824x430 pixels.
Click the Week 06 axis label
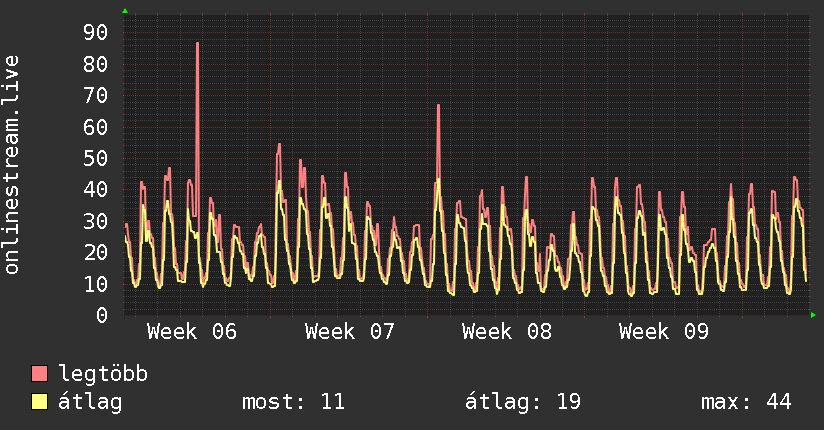pos(192,332)
